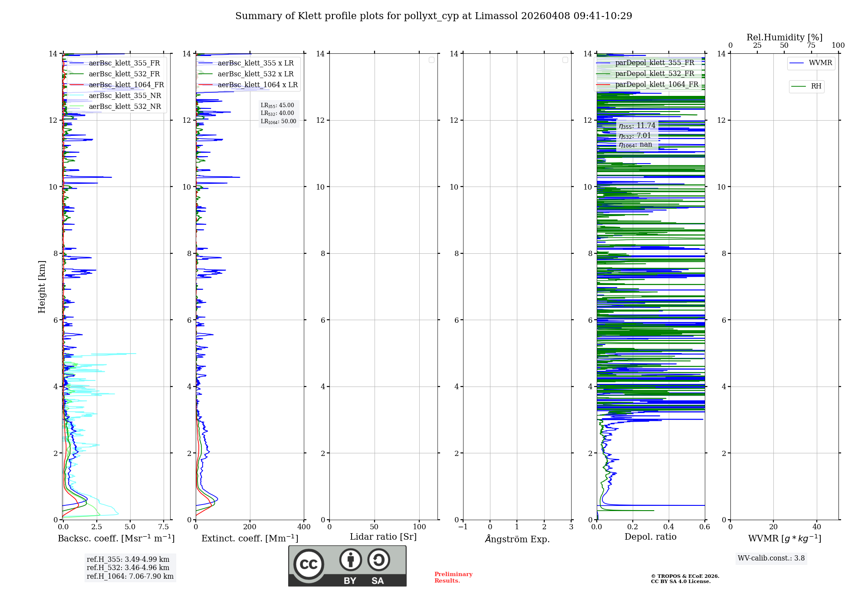Click aerBsc_klett_532 x LR legend entry
868x590 pixels.
pos(255,74)
